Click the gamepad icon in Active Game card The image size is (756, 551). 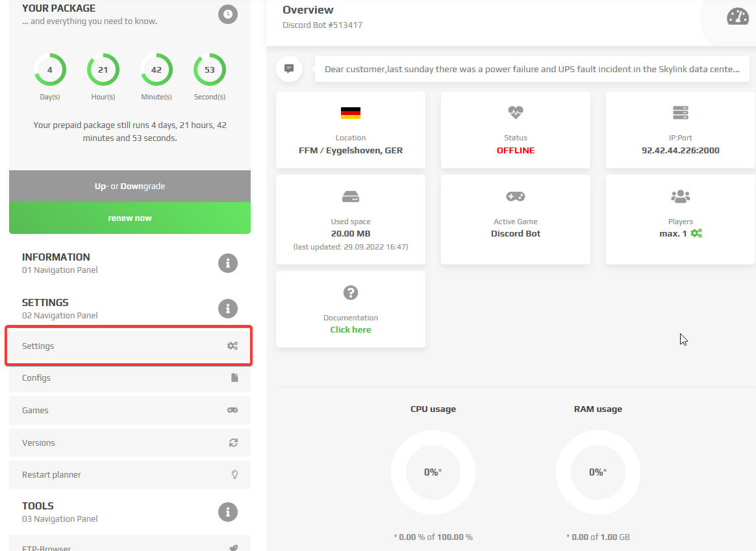(x=516, y=196)
